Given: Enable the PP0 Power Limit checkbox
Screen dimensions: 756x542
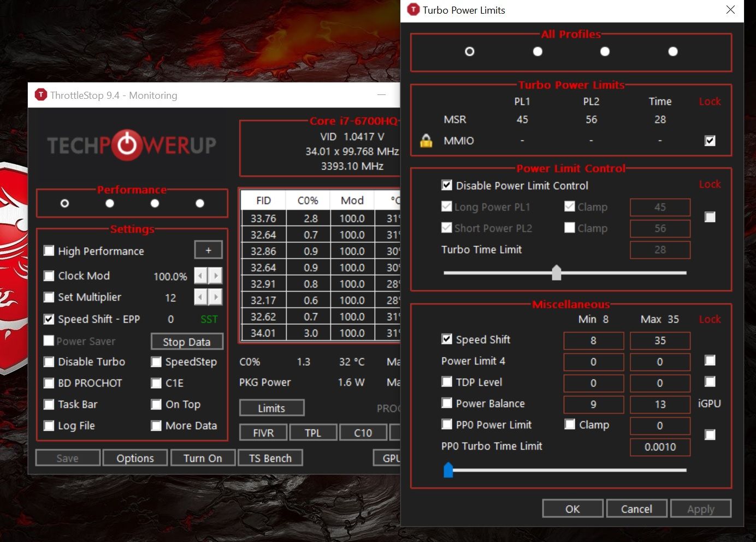Looking at the screenshot, I should [447, 424].
